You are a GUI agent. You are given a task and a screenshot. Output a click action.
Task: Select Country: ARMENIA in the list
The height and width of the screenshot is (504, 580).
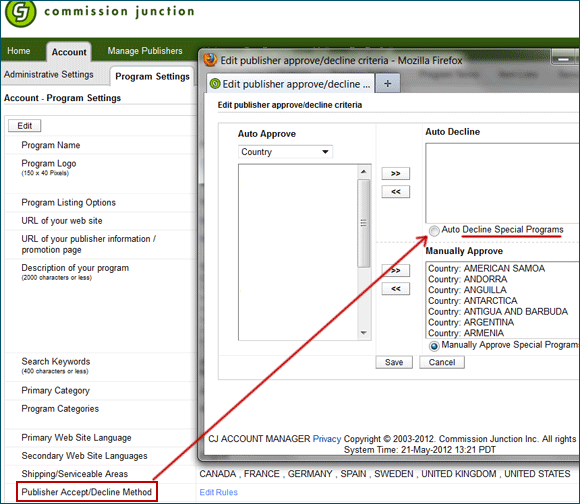[466, 333]
